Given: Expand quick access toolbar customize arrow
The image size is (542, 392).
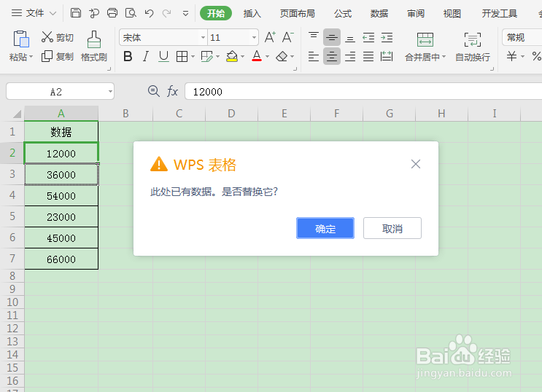Looking at the screenshot, I should tap(185, 14).
